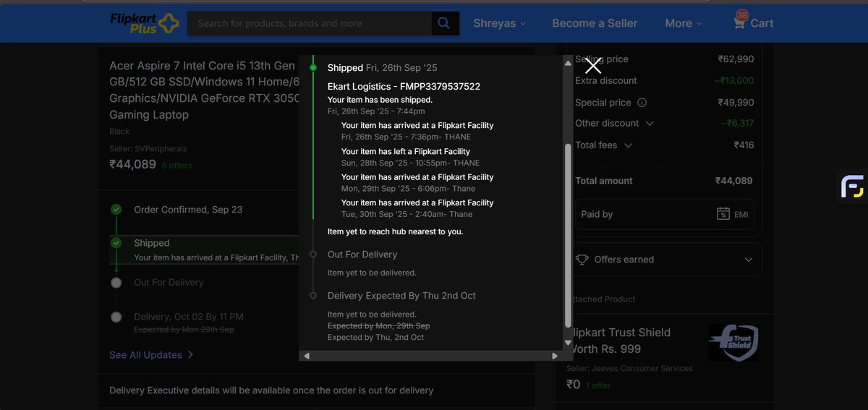This screenshot has height=410, width=868.
Task: Open the Shreyas account dropdown
Action: tap(500, 23)
